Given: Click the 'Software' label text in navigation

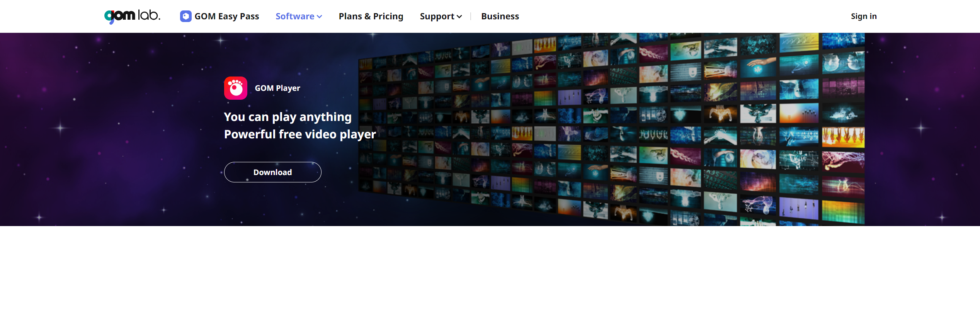Looking at the screenshot, I should coord(294,16).
